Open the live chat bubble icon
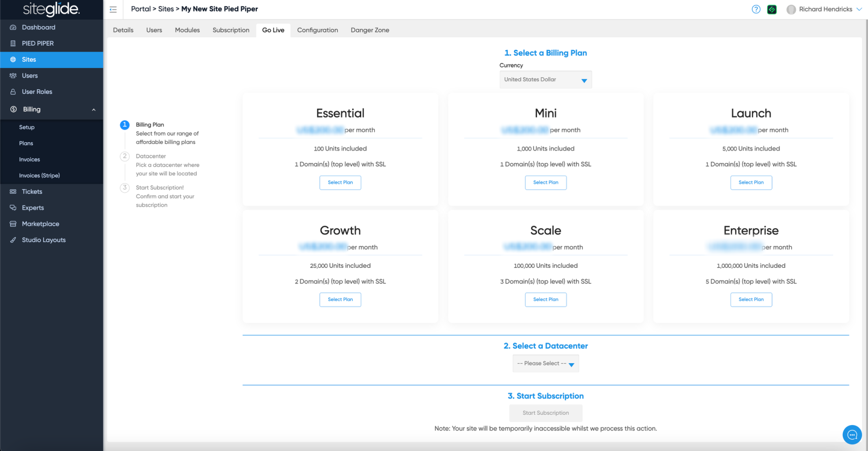This screenshot has height=451, width=868. click(x=851, y=434)
